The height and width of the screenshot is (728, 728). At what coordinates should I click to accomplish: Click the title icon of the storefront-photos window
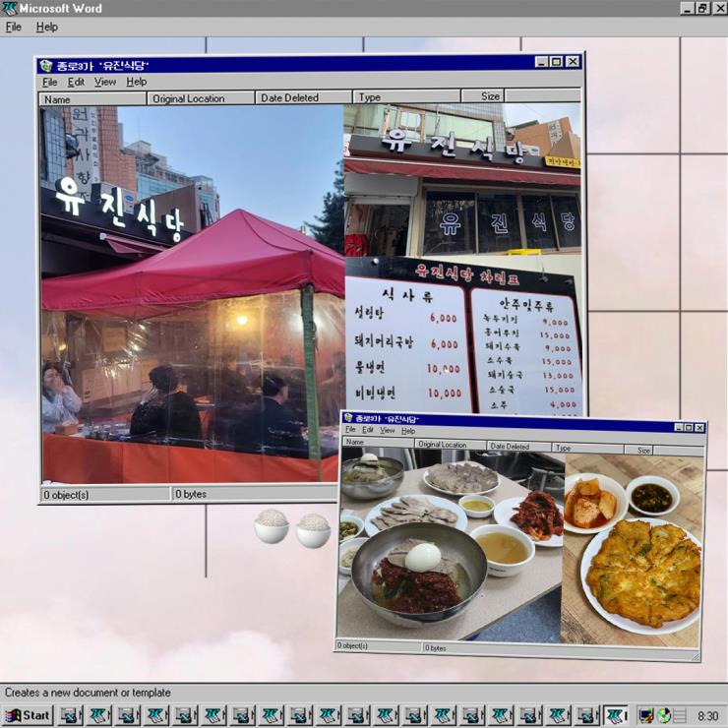(x=46, y=66)
